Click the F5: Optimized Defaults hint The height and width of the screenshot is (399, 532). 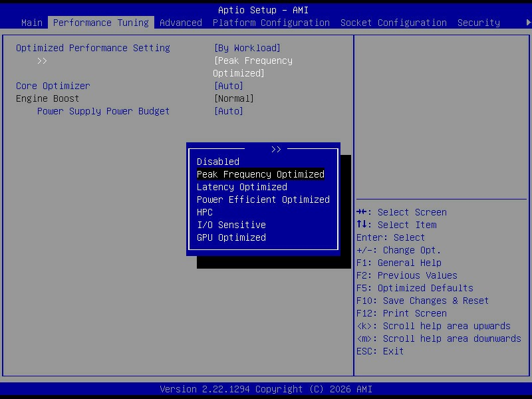click(x=414, y=288)
